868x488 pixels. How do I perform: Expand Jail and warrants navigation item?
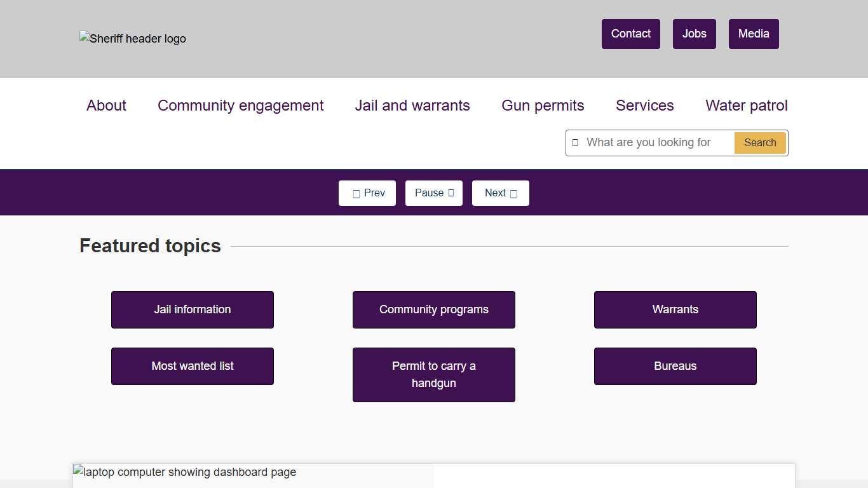pos(412,105)
